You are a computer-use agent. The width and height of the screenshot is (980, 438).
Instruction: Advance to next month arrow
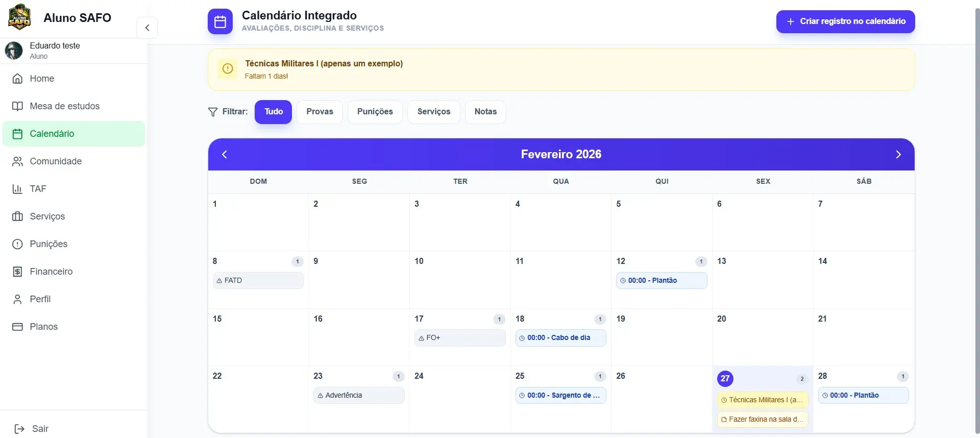tap(898, 154)
